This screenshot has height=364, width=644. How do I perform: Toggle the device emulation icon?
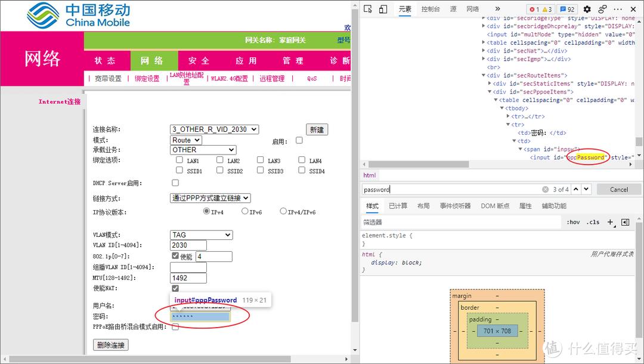[x=383, y=9]
